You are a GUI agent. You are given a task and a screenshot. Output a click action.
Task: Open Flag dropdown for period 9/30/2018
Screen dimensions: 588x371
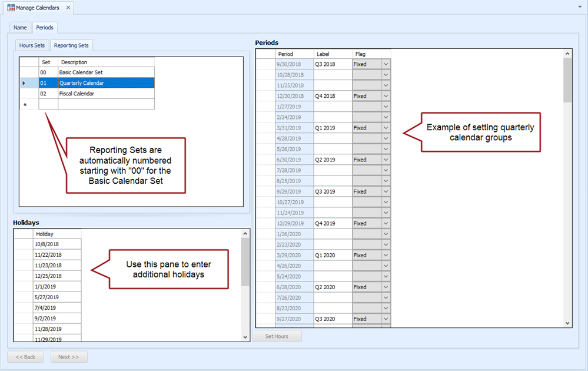(386, 64)
